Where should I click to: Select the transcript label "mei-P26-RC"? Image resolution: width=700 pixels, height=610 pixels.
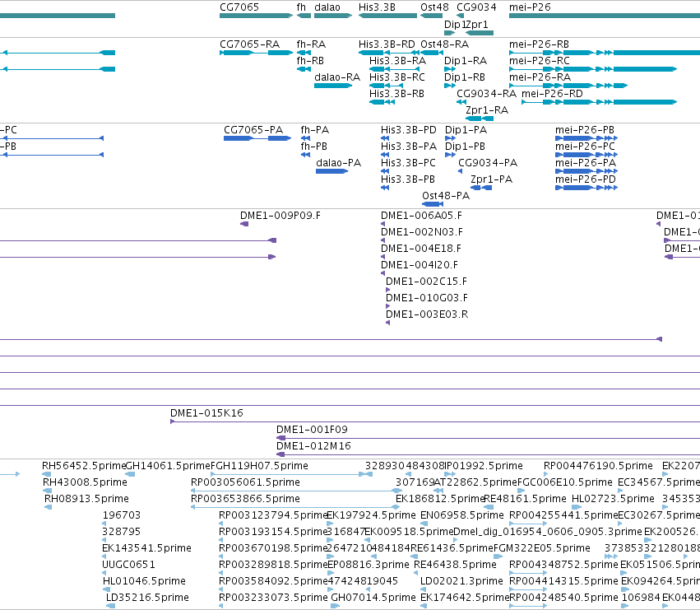pos(540,61)
